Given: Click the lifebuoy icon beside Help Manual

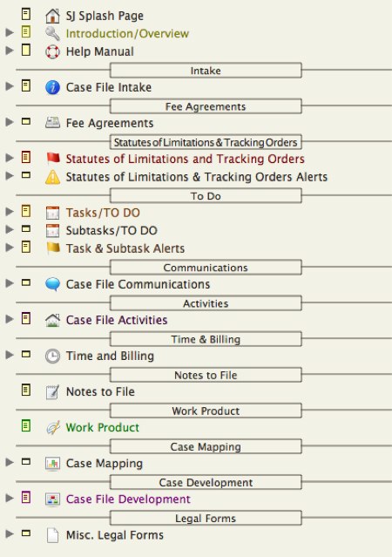Looking at the screenshot, I should pyautogui.click(x=52, y=51).
